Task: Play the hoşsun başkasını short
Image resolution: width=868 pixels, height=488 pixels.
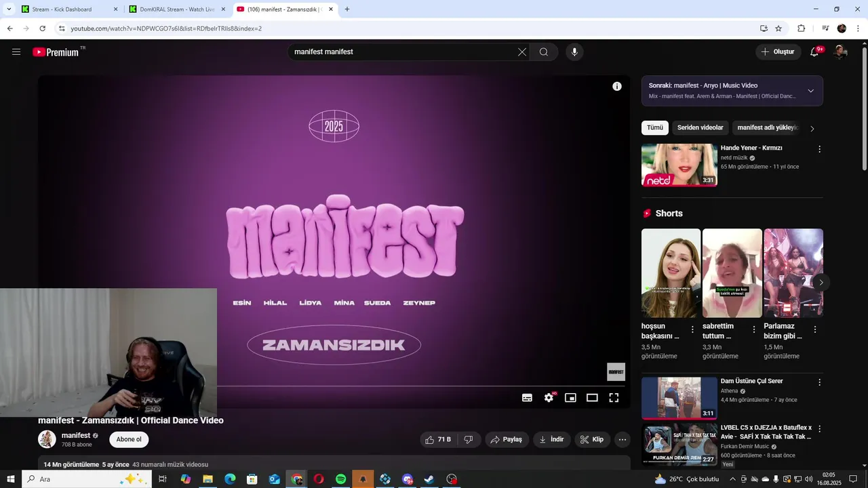Action: (x=671, y=273)
